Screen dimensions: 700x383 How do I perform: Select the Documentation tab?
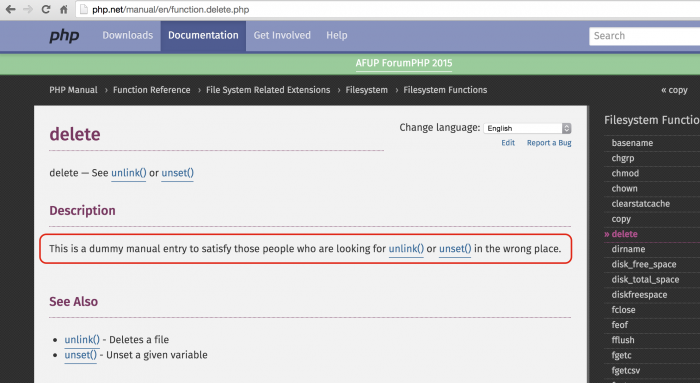pos(203,36)
